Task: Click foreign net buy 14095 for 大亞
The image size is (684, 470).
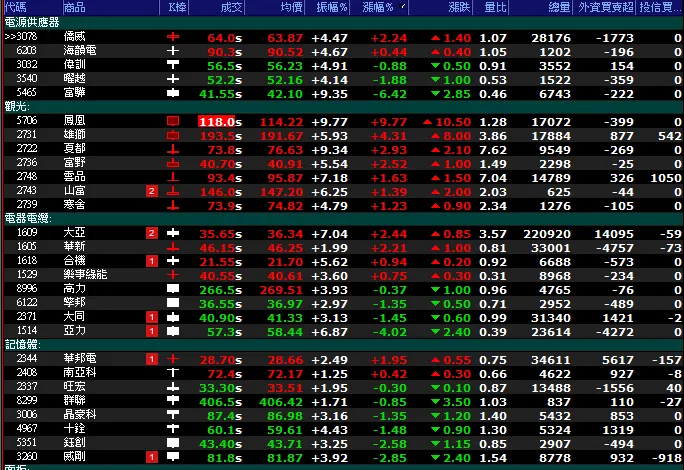Action: tap(614, 234)
